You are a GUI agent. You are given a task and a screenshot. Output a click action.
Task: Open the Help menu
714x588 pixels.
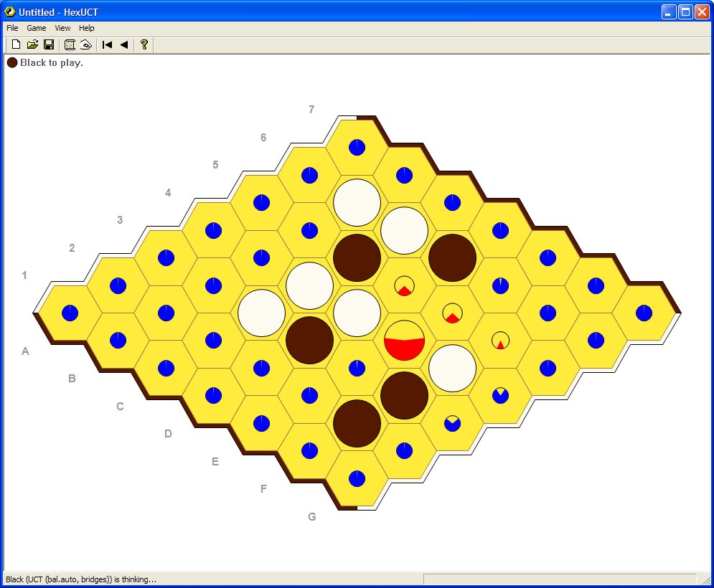(87, 28)
